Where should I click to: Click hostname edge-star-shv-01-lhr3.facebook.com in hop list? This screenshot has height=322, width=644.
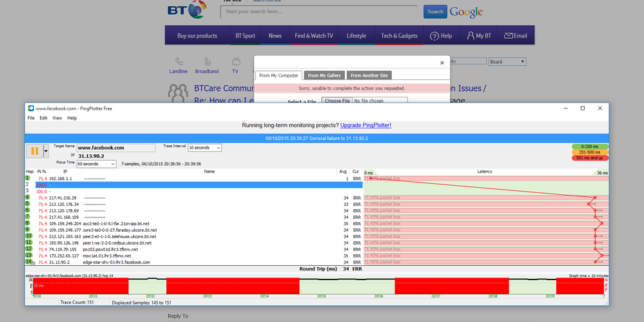coord(117,262)
